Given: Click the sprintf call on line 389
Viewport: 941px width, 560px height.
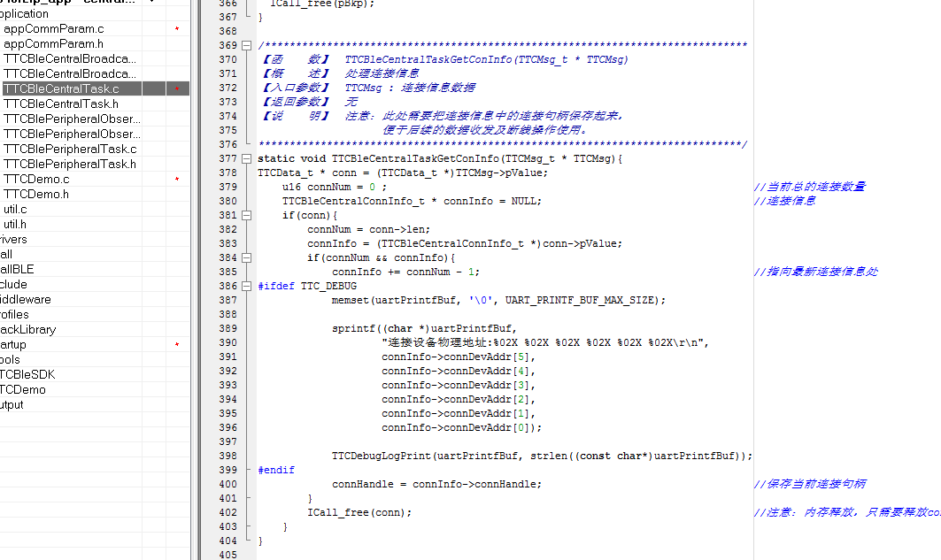Looking at the screenshot, I should point(424,328).
